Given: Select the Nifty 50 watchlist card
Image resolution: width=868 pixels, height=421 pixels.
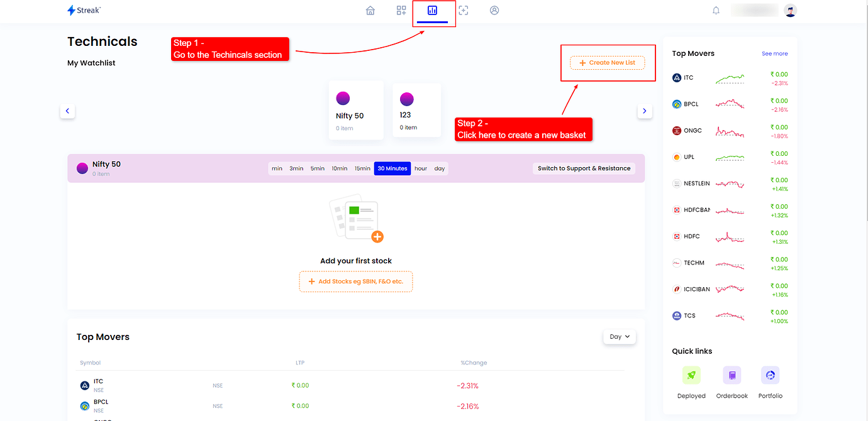Looking at the screenshot, I should pyautogui.click(x=356, y=110).
